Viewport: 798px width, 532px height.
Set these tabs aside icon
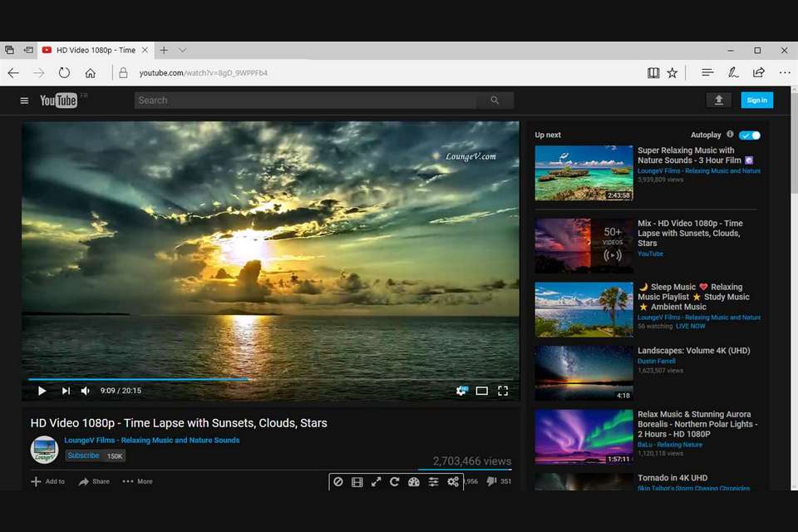[28, 50]
